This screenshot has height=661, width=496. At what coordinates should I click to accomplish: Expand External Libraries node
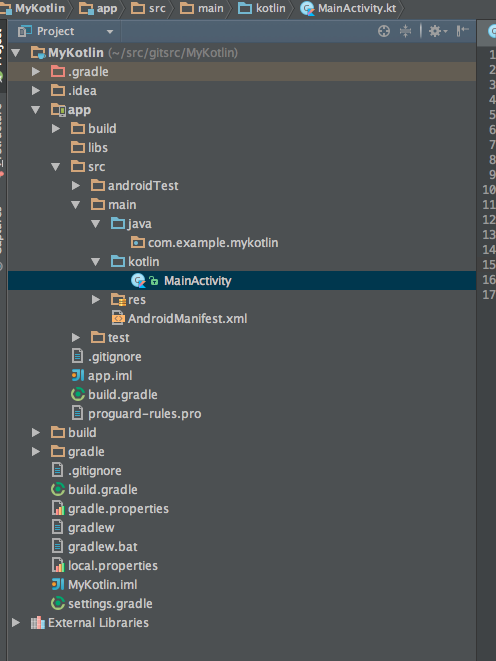point(16,623)
